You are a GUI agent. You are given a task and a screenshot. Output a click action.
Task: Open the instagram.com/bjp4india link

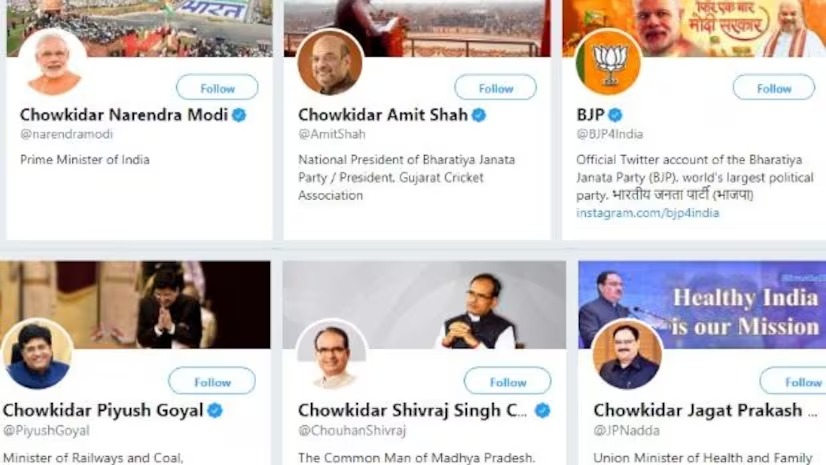click(647, 213)
